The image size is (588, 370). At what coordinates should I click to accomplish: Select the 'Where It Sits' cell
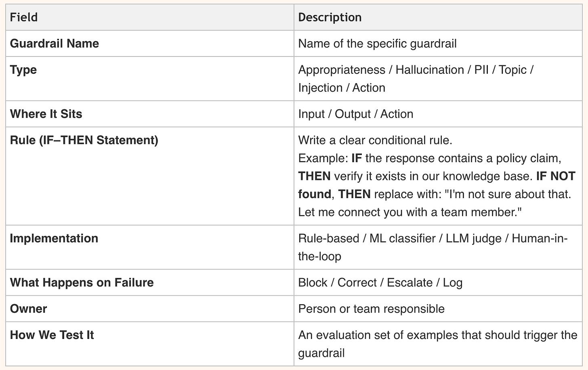(46, 114)
